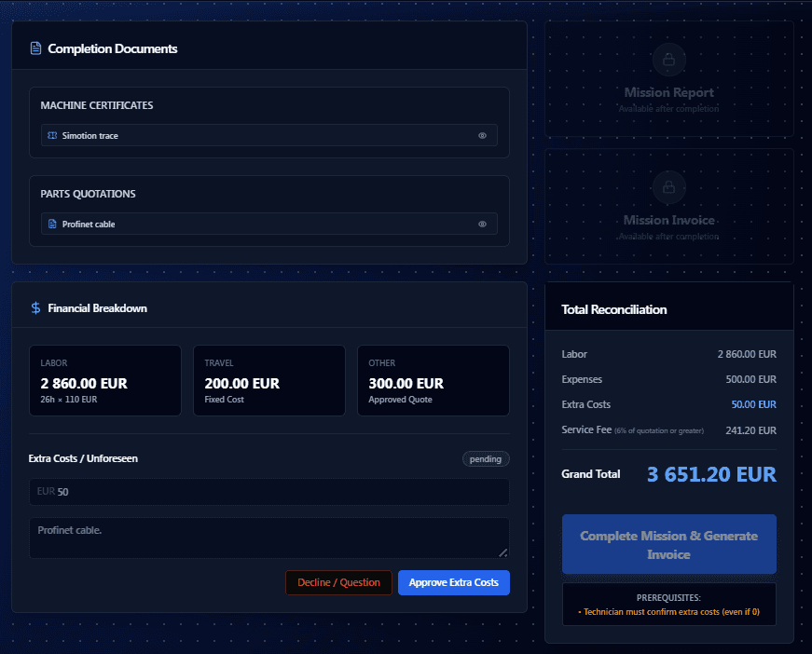
Task: Preview Simotion trace using eye icon
Action: pos(482,136)
